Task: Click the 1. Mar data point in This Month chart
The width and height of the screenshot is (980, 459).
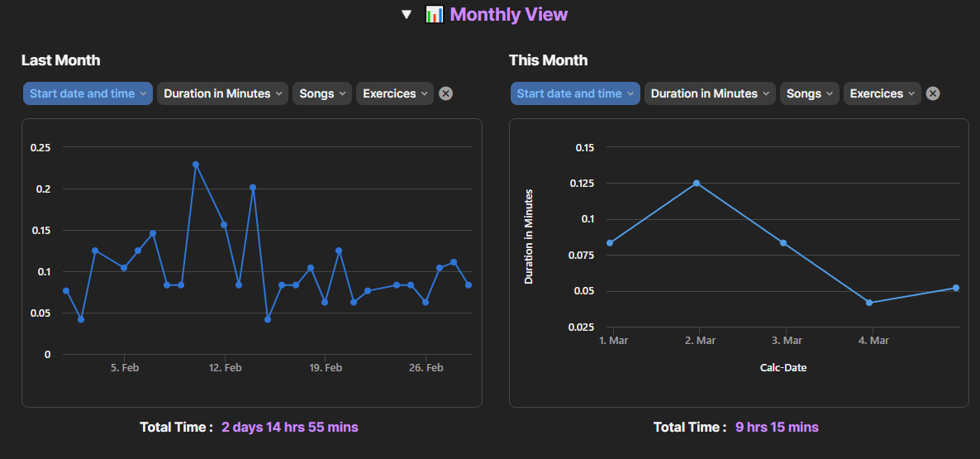Action: pyautogui.click(x=610, y=243)
